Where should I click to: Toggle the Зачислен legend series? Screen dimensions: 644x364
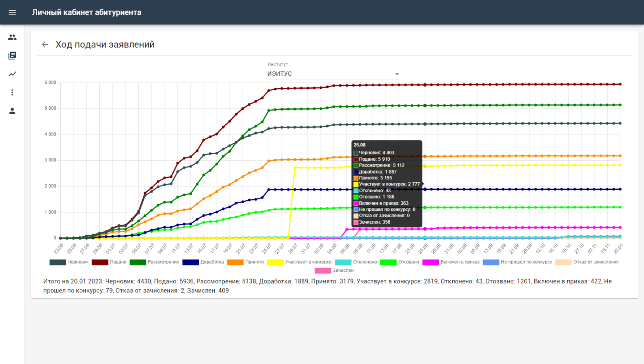[334, 270]
